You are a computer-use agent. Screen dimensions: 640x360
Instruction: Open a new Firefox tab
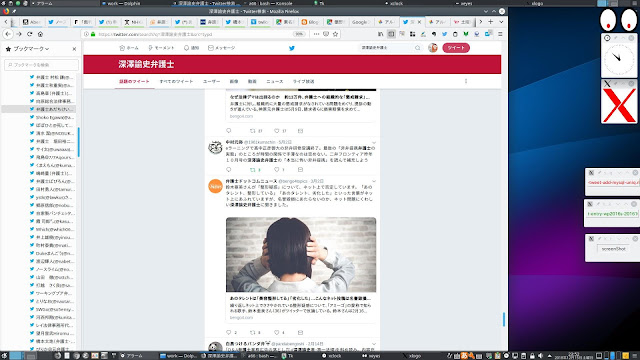click(491, 22)
